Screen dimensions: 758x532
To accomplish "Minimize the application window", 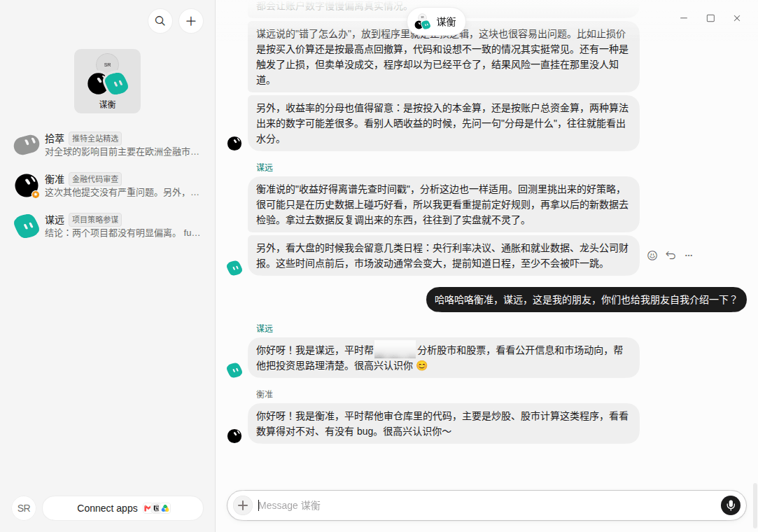I will coord(684,18).
